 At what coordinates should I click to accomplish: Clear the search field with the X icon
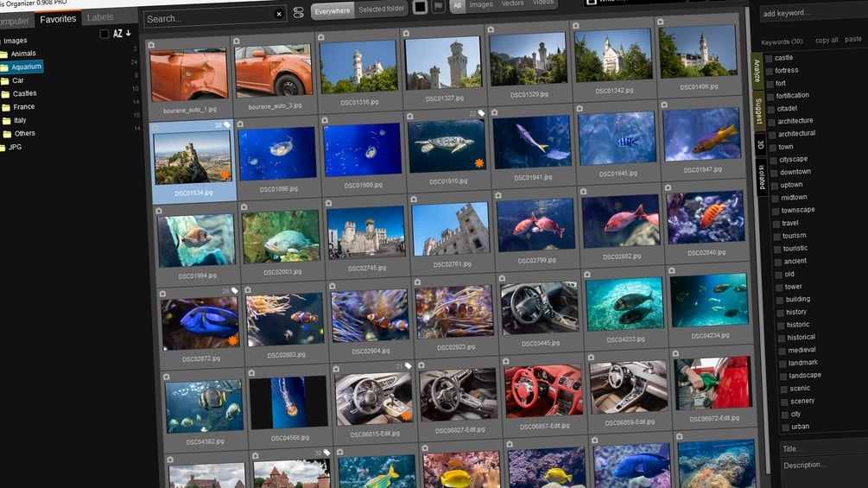point(279,14)
